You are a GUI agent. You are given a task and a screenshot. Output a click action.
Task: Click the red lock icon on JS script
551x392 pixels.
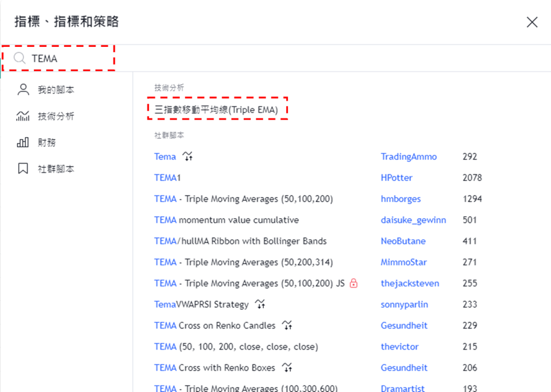(x=353, y=283)
